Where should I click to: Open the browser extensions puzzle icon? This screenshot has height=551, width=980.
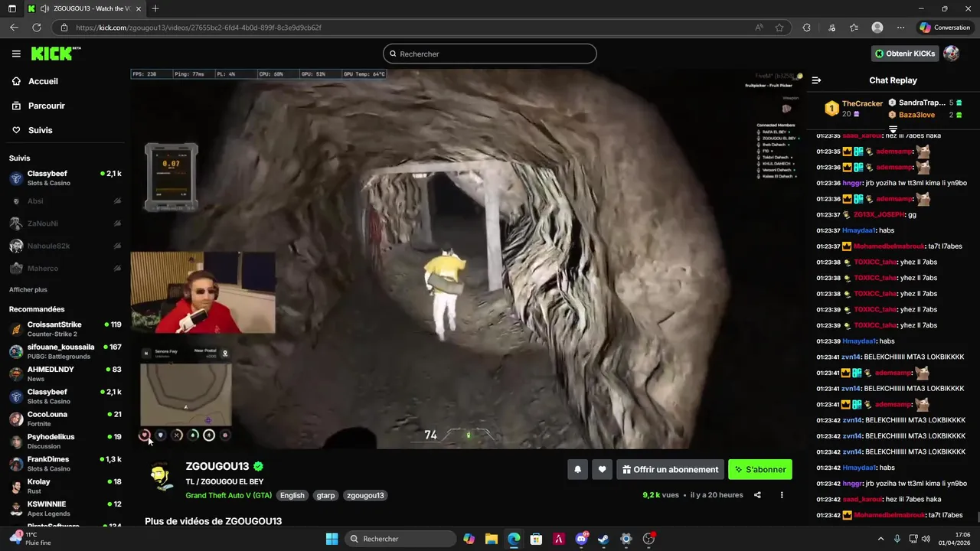tap(806, 28)
